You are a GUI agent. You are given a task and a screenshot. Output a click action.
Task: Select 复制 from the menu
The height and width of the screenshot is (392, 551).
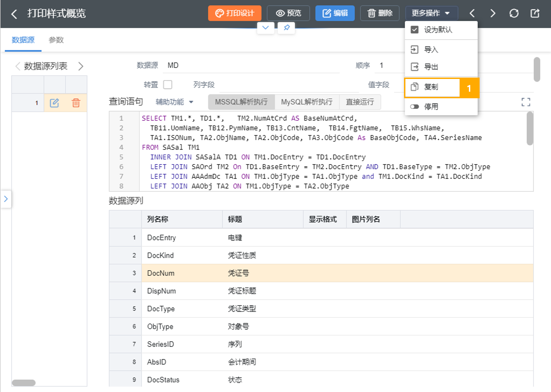pyautogui.click(x=432, y=87)
